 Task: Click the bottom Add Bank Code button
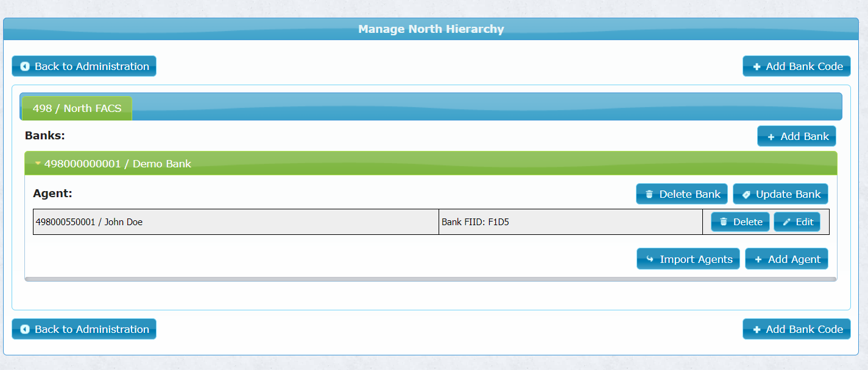point(796,329)
